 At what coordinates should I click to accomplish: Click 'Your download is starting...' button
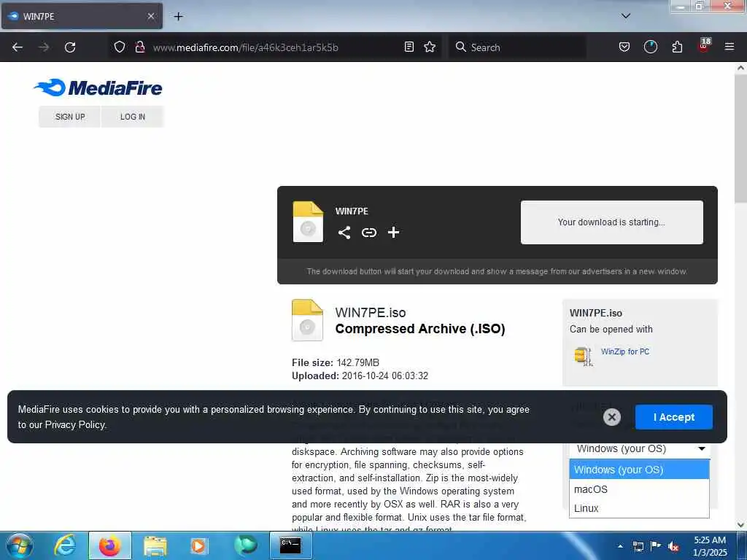(611, 222)
